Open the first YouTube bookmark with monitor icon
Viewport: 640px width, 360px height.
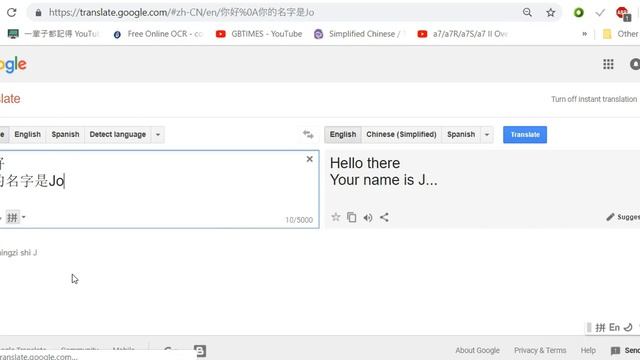[x=53, y=34]
